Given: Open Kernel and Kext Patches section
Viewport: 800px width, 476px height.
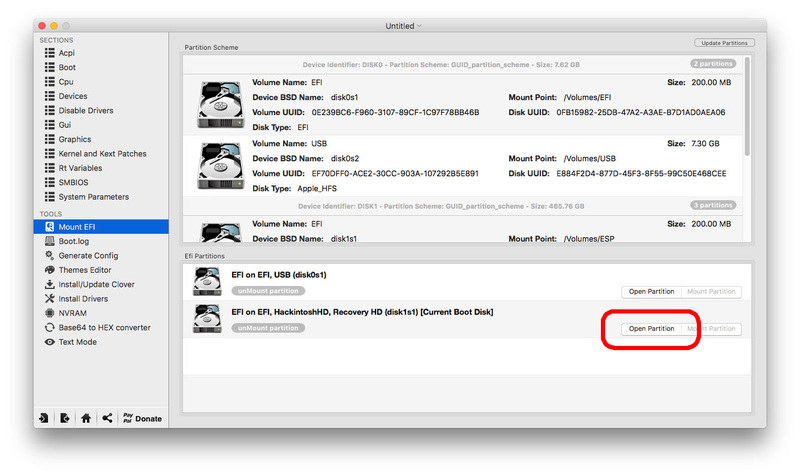Looking at the screenshot, I should click(102, 154).
